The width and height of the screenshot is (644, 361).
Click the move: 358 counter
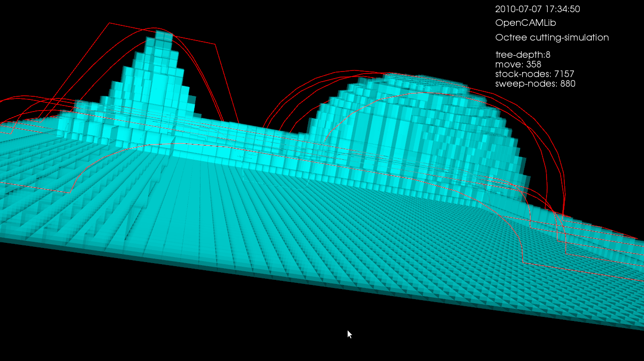tap(518, 64)
